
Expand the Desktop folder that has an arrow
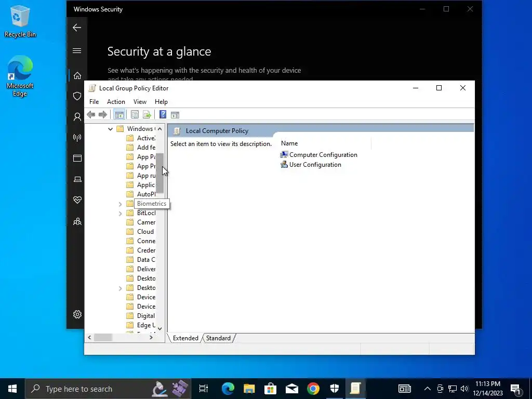point(120,288)
